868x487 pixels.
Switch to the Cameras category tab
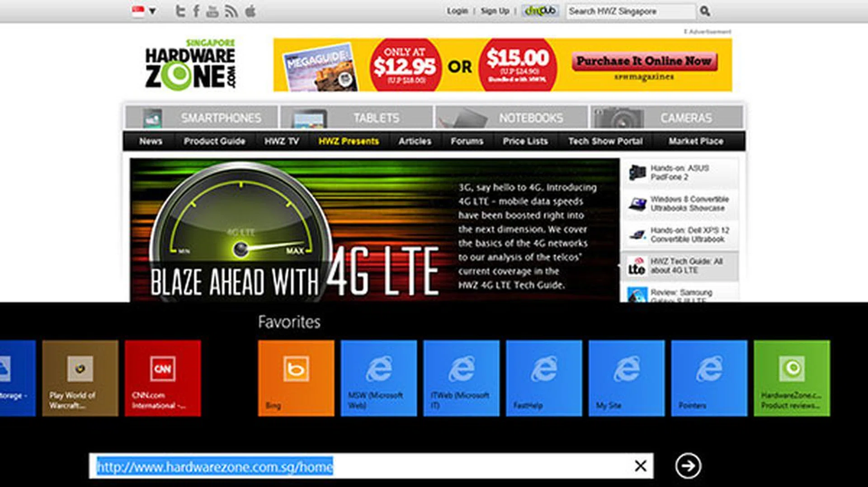click(x=667, y=118)
